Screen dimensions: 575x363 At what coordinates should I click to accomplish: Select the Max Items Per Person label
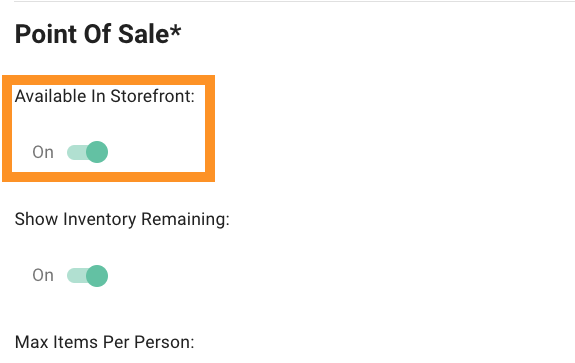coord(105,342)
